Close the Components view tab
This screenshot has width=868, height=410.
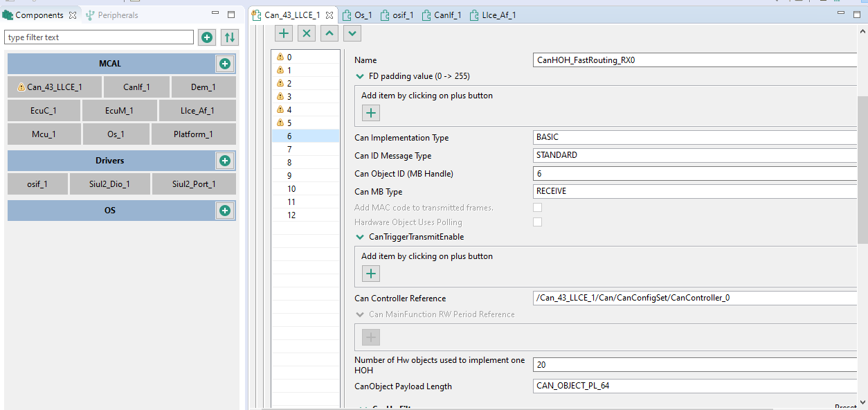71,15
